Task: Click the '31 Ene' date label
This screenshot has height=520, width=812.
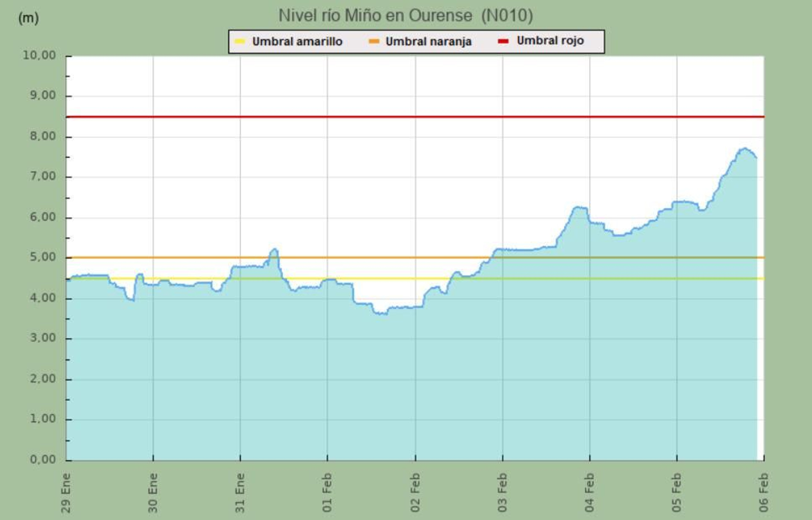Action: [x=240, y=492]
